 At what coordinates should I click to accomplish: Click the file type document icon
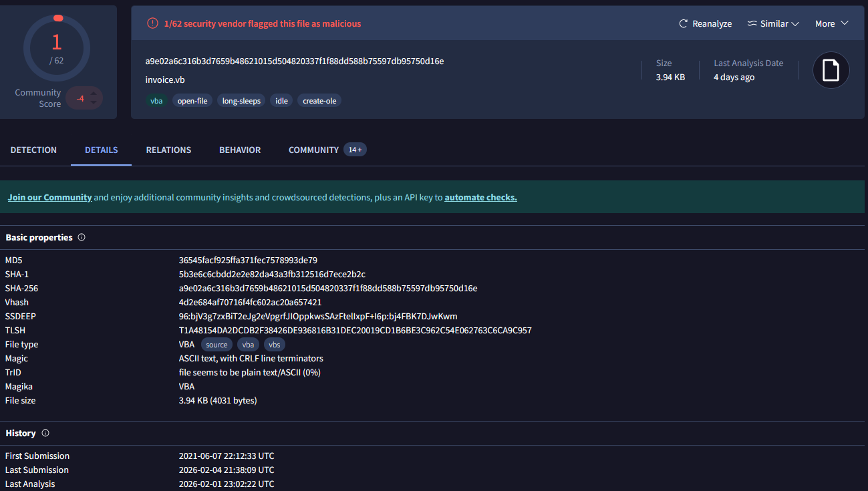[x=831, y=70]
